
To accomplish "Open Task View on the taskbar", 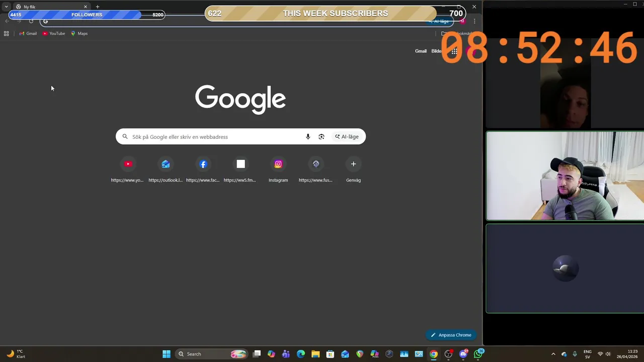I will 257,354.
